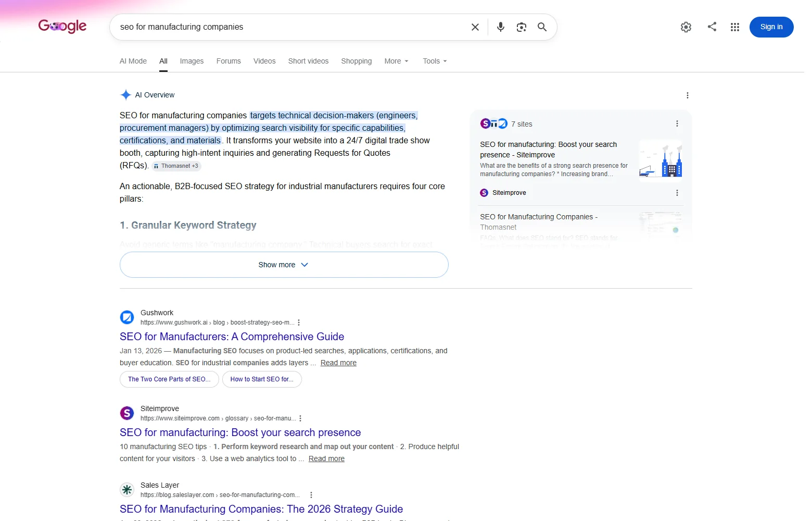Switch to Images tab
Viewport: 812px width, 521px height.
(x=192, y=61)
